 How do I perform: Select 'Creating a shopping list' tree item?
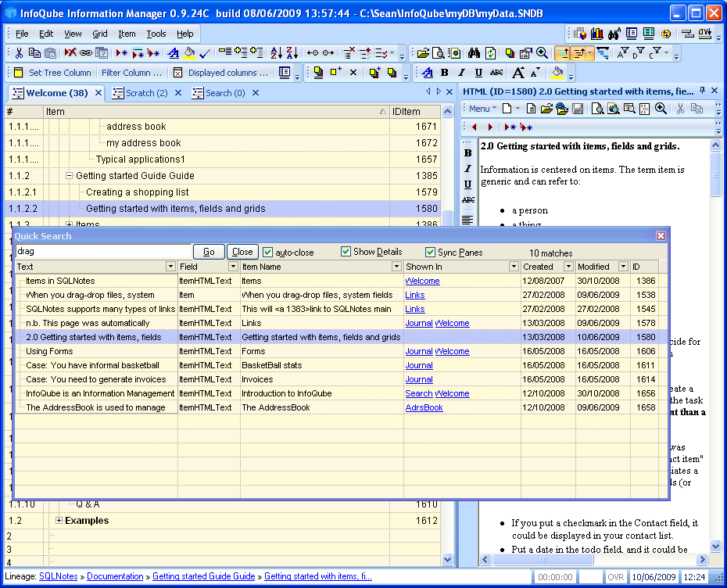[138, 192]
